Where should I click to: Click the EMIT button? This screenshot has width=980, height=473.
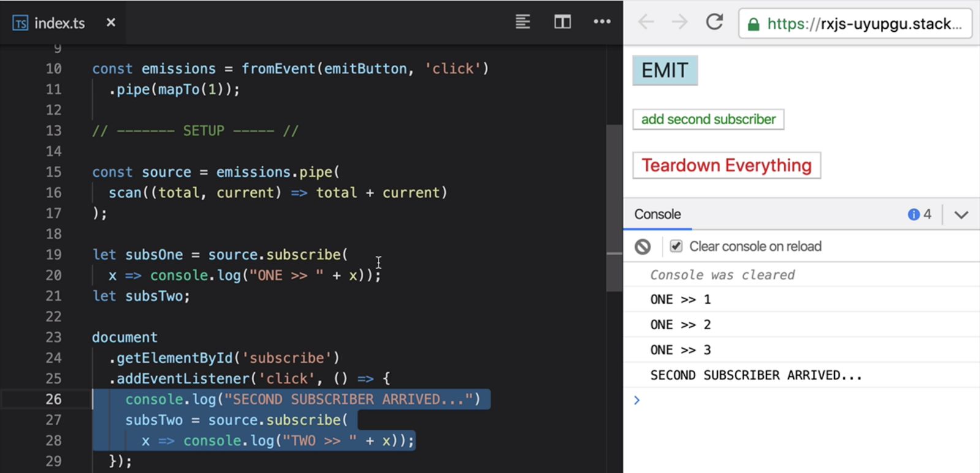pyautogui.click(x=665, y=70)
